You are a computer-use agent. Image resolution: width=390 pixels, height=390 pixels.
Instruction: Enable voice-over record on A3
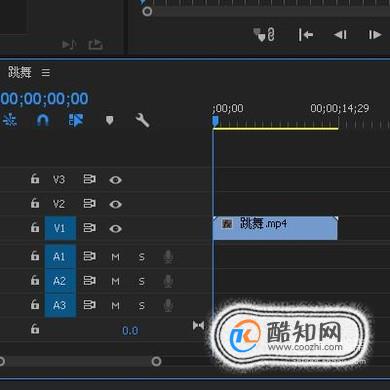click(x=168, y=305)
